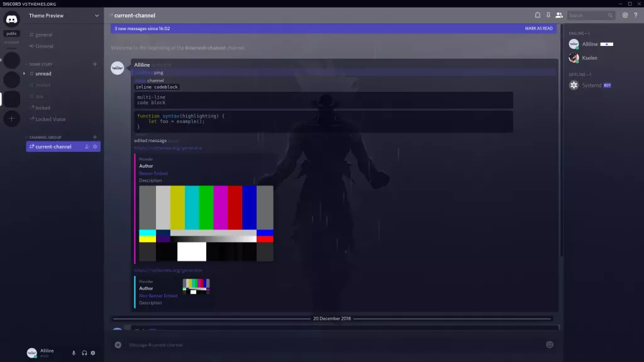Image resolution: width=644 pixels, height=362 pixels.
Task: Open User Settings with the gear icon
Action: (93, 353)
